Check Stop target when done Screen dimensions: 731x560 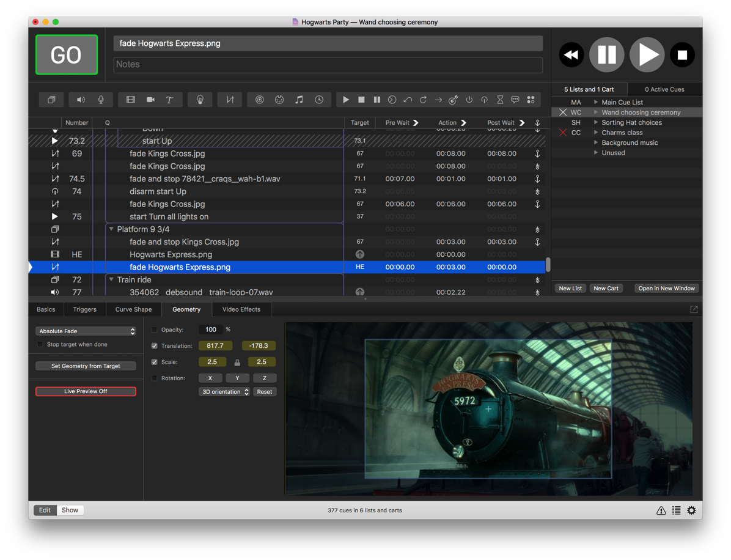tap(40, 345)
